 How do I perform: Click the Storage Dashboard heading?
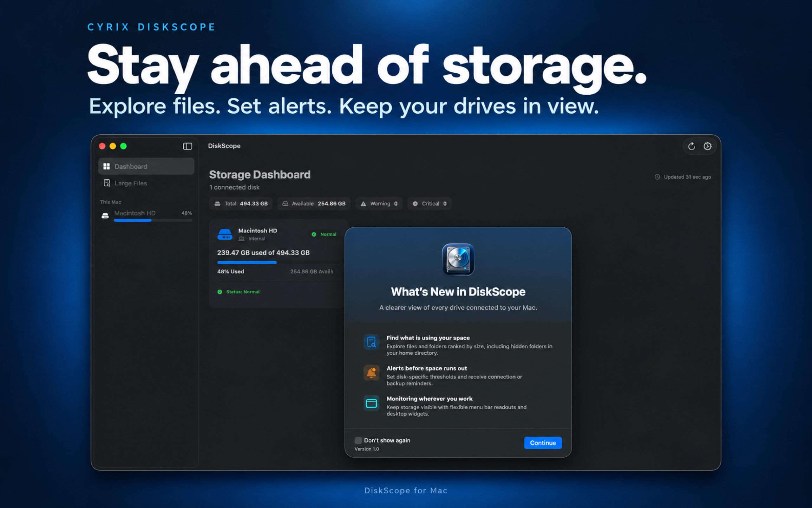pos(260,175)
